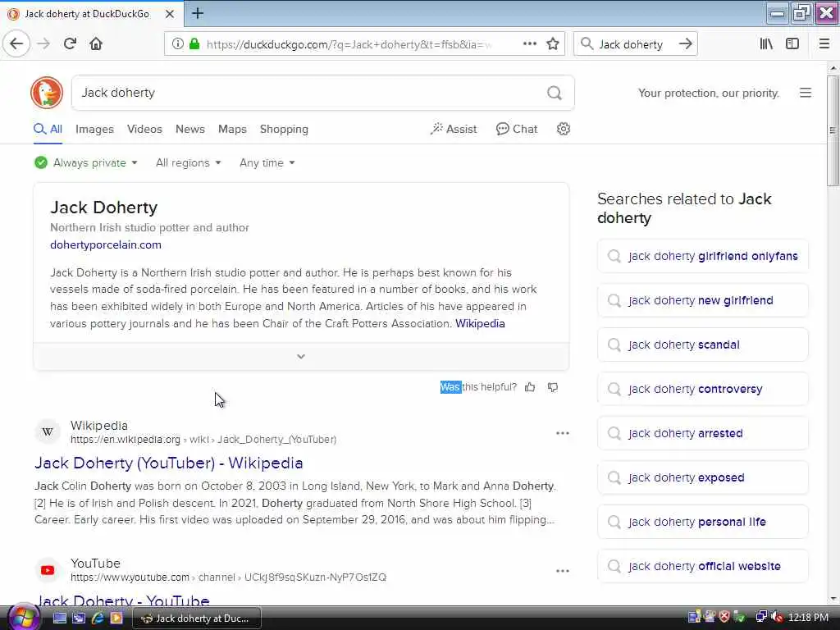Submit search with DuckDuckGo magnifier icon
840x630 pixels.
point(555,94)
